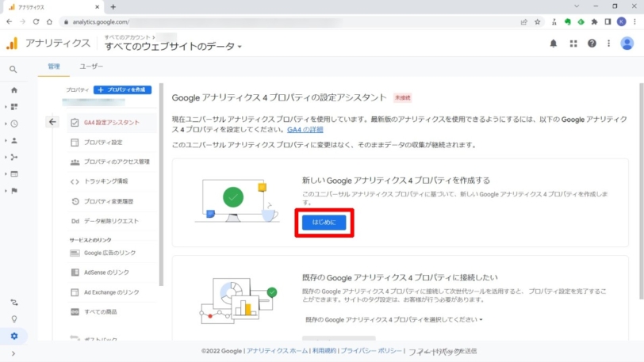Bookmark this page with star icon

(x=537, y=21)
